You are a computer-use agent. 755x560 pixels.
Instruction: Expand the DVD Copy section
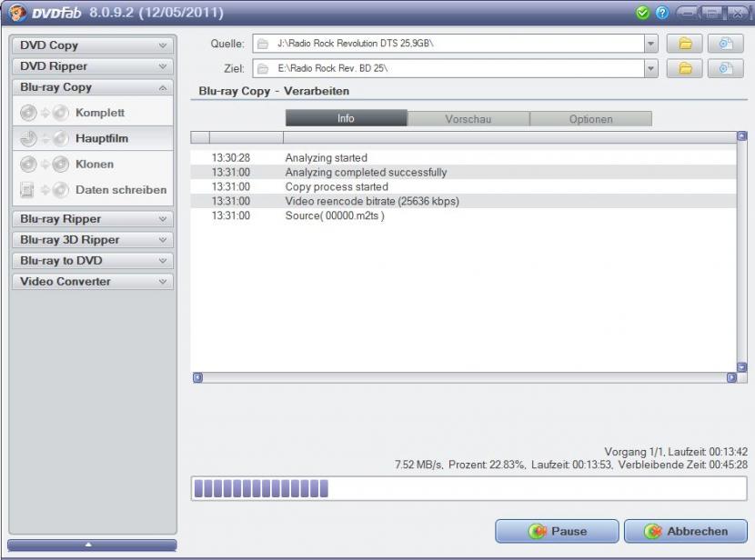coord(93,45)
